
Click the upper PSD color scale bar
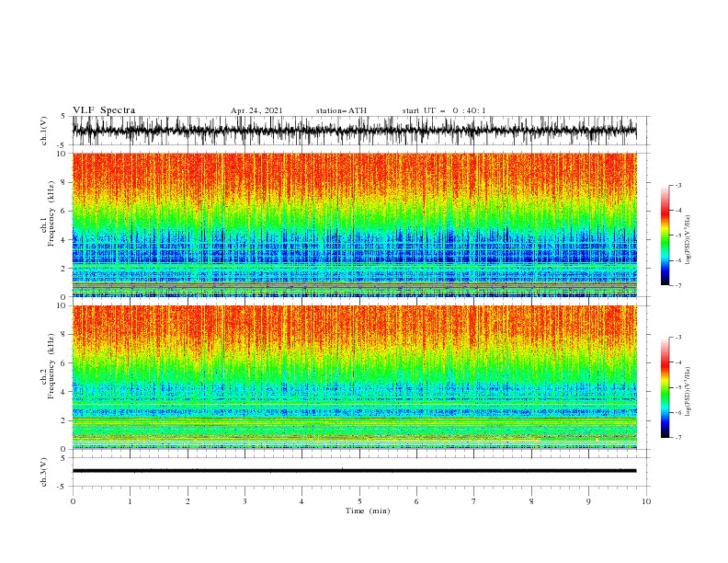pos(665,236)
